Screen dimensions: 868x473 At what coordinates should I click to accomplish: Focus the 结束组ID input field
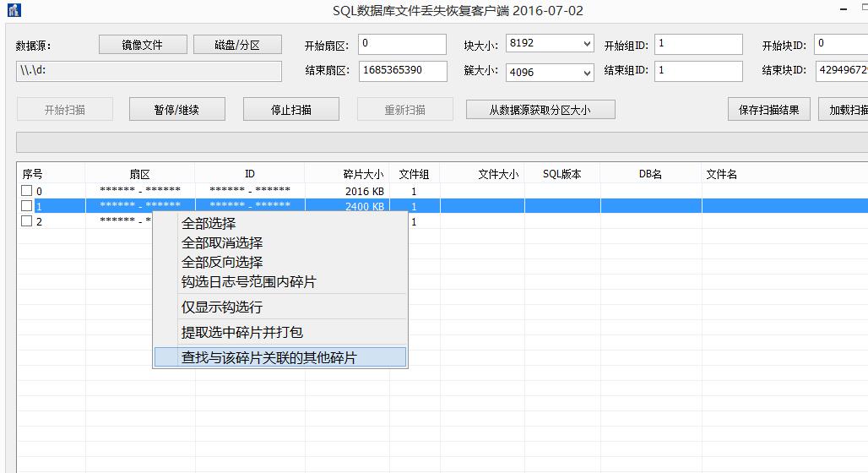[698, 71]
